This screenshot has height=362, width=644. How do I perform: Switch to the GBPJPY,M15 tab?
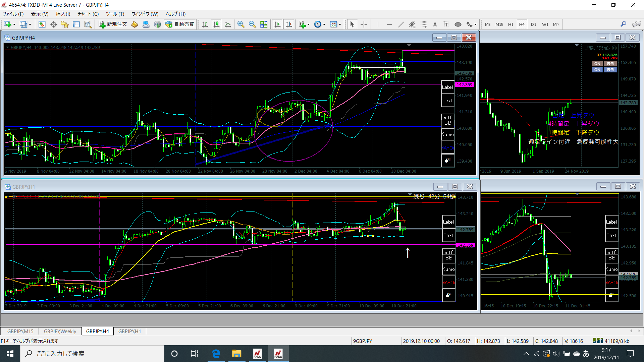[20, 331]
